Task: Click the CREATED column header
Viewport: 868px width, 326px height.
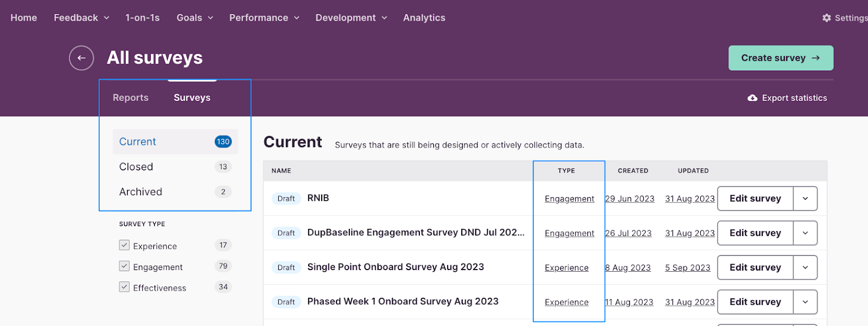Action: coord(633,171)
